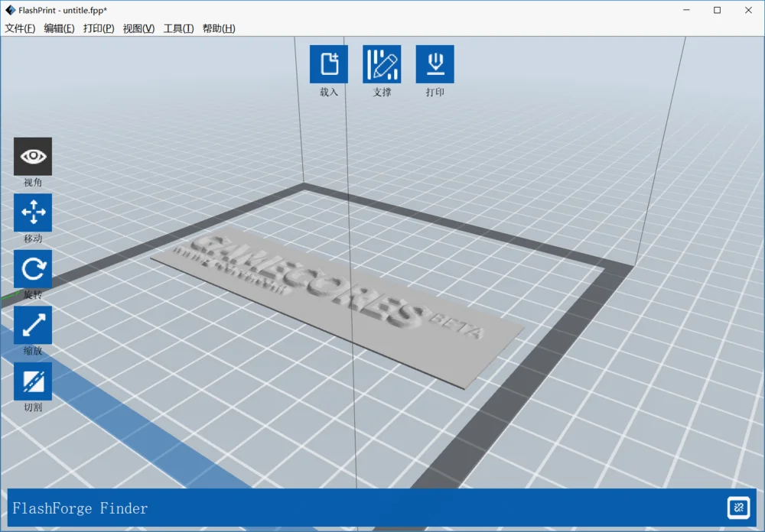This screenshot has height=532, width=765.
Task: Select the View (视角) eye tool
Action: tap(33, 156)
